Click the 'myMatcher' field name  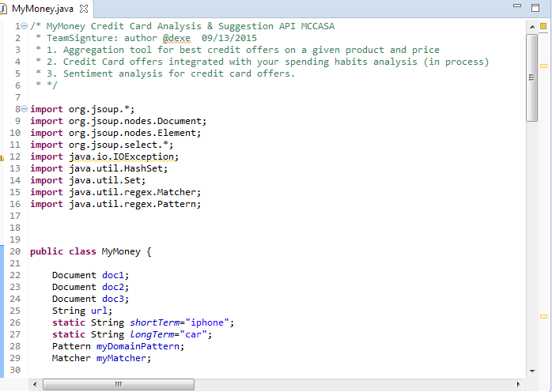(122, 358)
